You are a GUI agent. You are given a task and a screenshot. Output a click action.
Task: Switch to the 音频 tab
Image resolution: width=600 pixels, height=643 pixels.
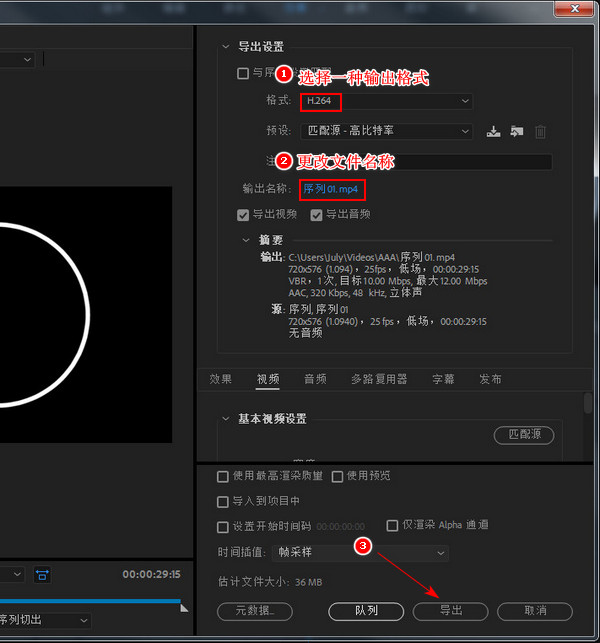click(x=315, y=379)
